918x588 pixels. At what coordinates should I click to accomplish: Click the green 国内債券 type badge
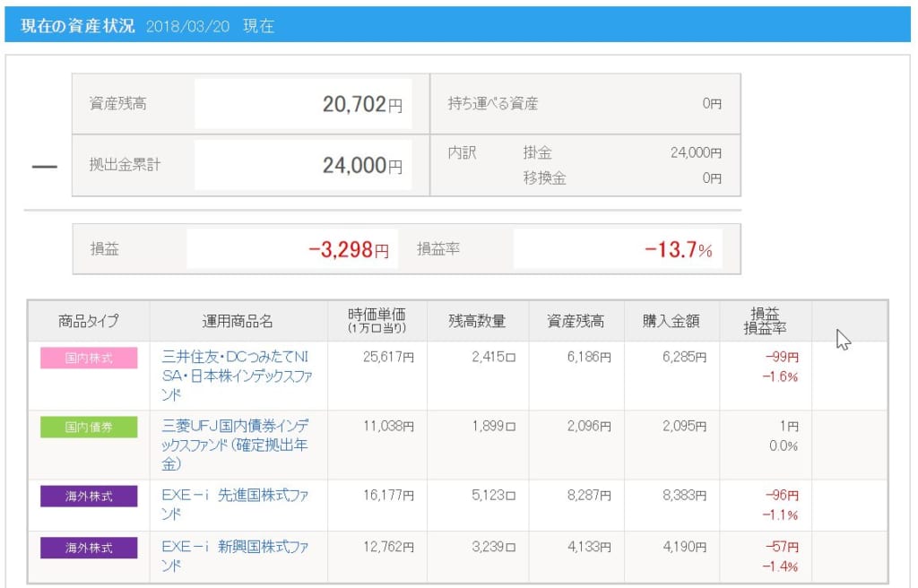tap(89, 427)
